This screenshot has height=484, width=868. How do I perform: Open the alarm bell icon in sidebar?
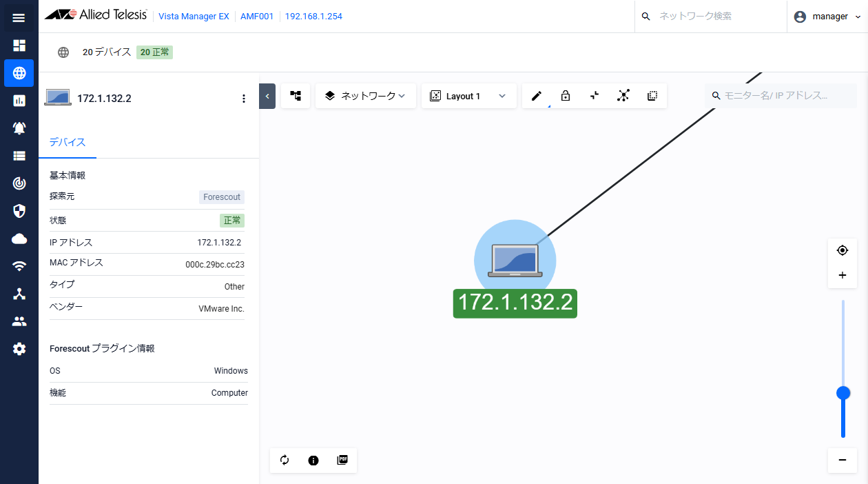[19, 128]
